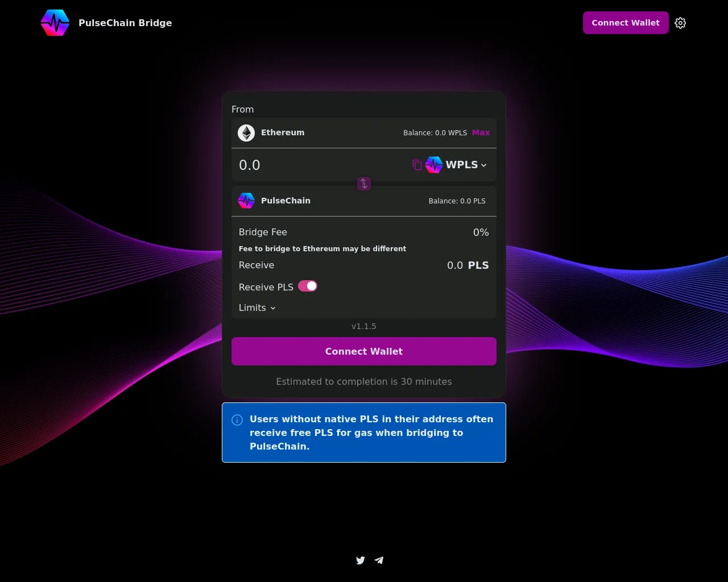728x582 pixels.
Task: Click the Receive amount '0.0 PLS'
Action: pos(468,265)
